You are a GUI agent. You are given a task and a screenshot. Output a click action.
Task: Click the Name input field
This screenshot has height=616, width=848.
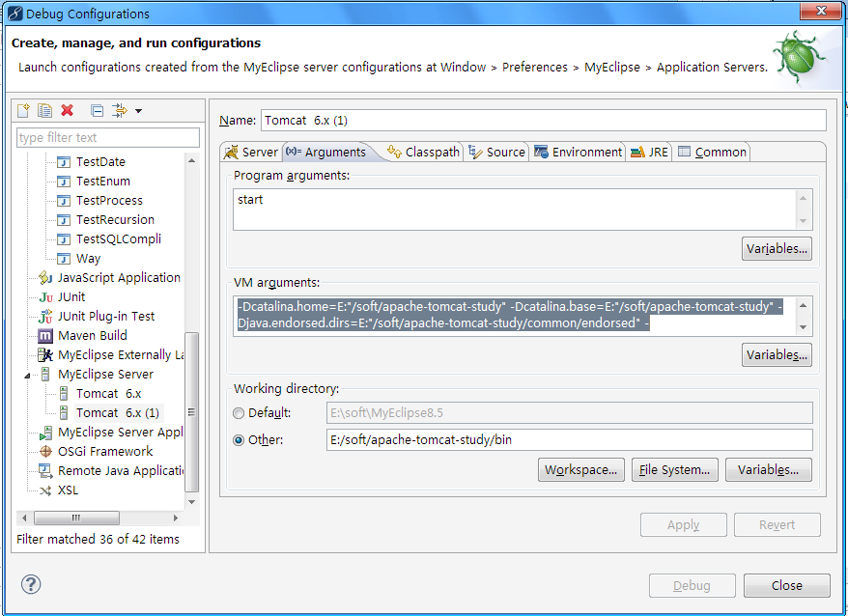pos(543,121)
